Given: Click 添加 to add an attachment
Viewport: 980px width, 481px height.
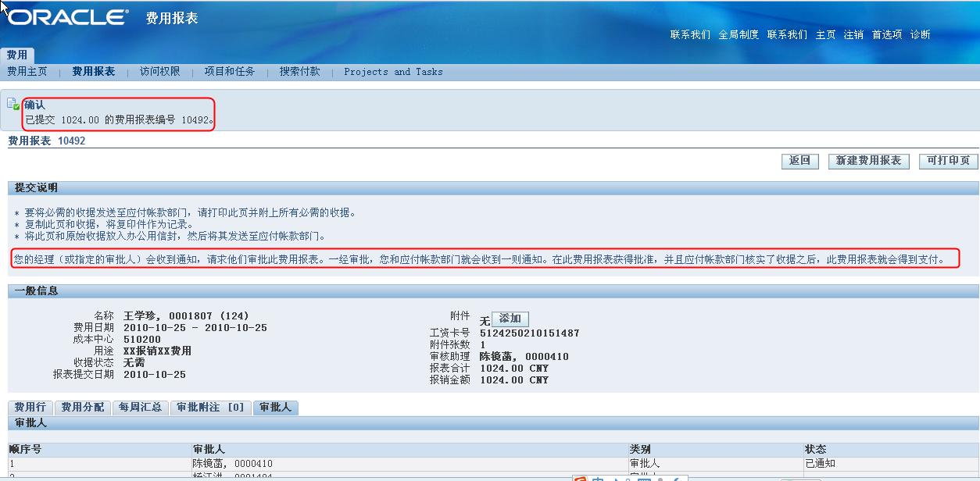Looking at the screenshot, I should 510,319.
